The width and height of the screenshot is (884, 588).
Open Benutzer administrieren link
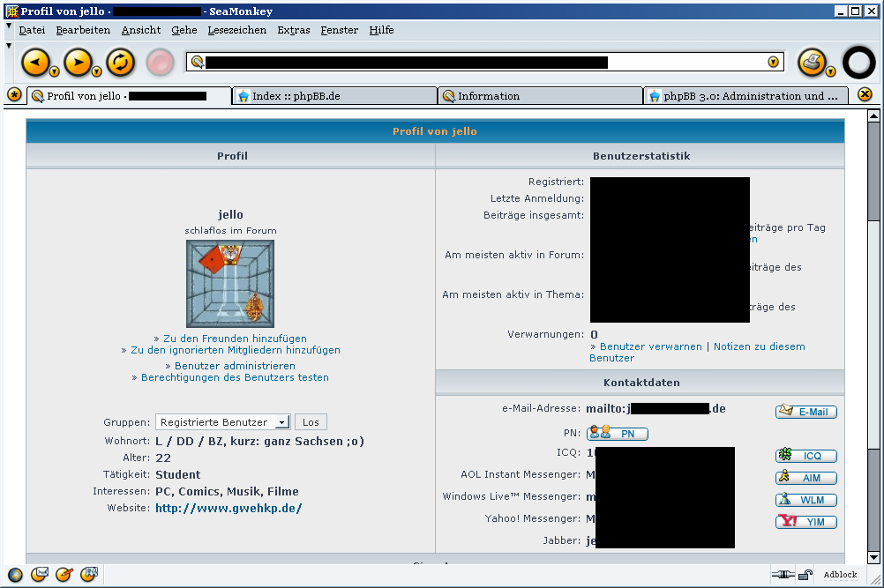pyautogui.click(x=235, y=366)
